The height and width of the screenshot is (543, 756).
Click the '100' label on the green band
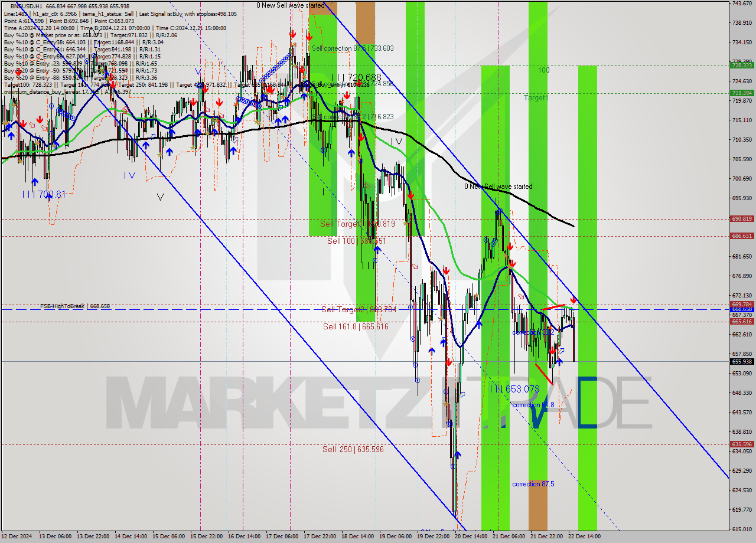(x=543, y=70)
